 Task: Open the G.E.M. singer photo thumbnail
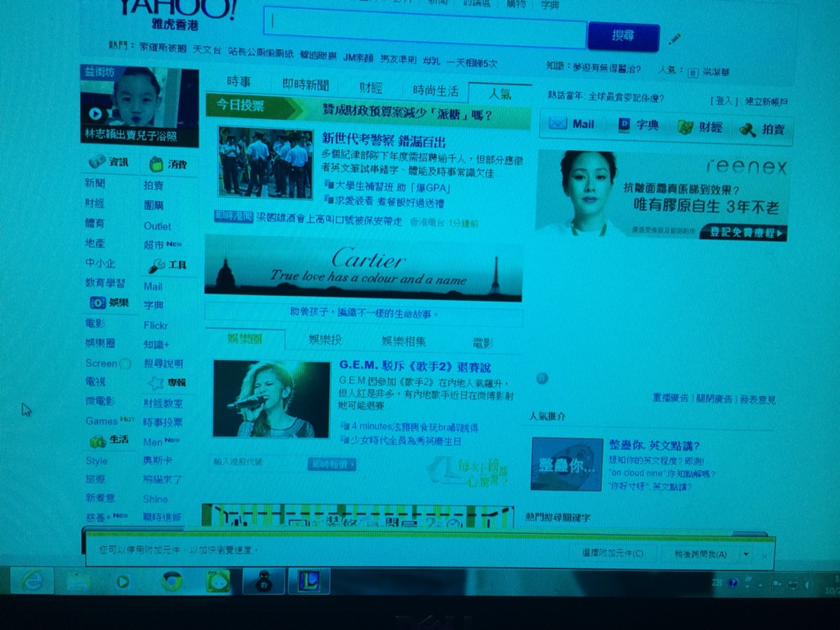[x=271, y=399]
